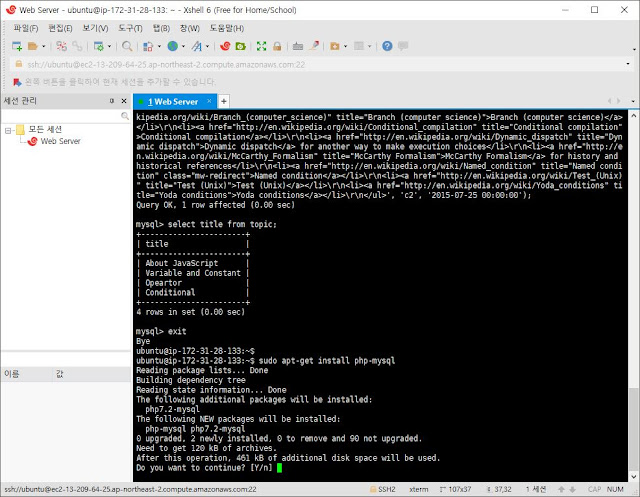Click the terminal scrollbar down arrow
640x497 pixels.
point(633,476)
